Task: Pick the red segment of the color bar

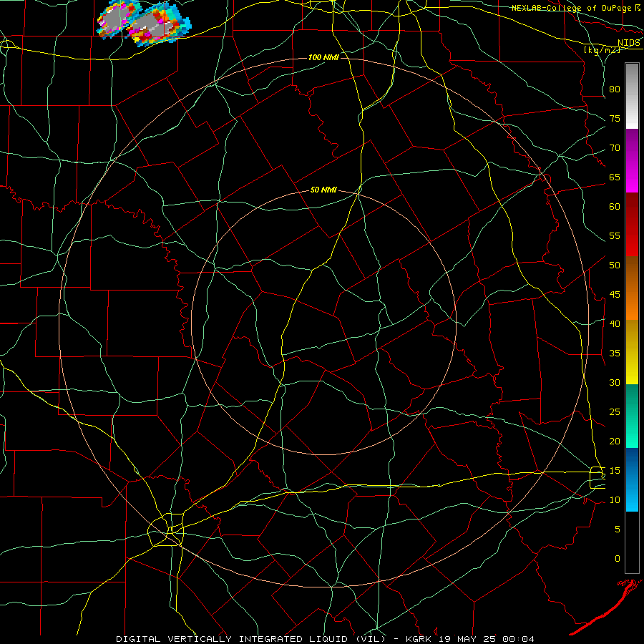Action: [x=632, y=224]
